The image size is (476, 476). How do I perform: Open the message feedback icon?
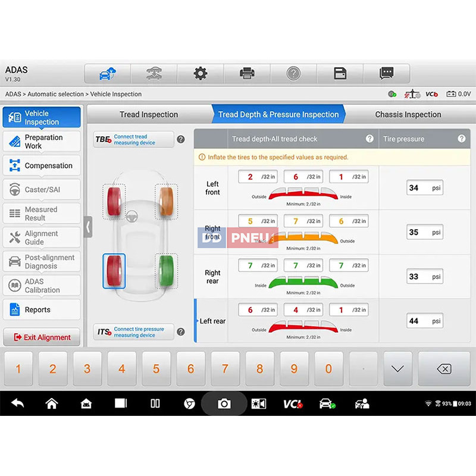(x=387, y=74)
